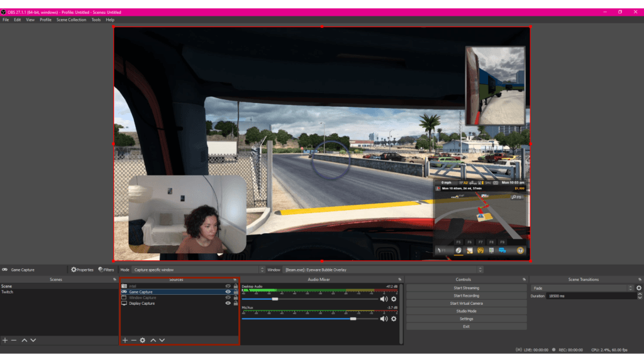Remove selected scene with minus icon
This screenshot has width=644, height=362.
point(14,340)
